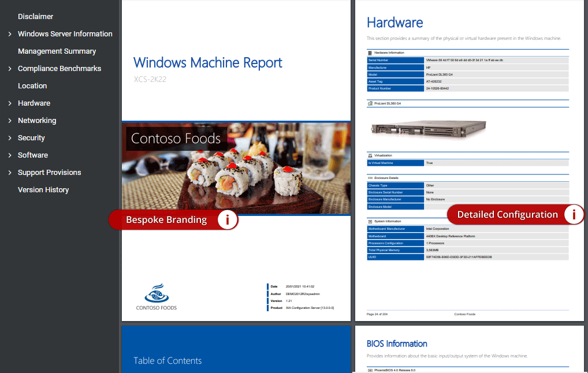Click the Enclosure Details section icon
The width and height of the screenshot is (588, 373).
(370, 178)
